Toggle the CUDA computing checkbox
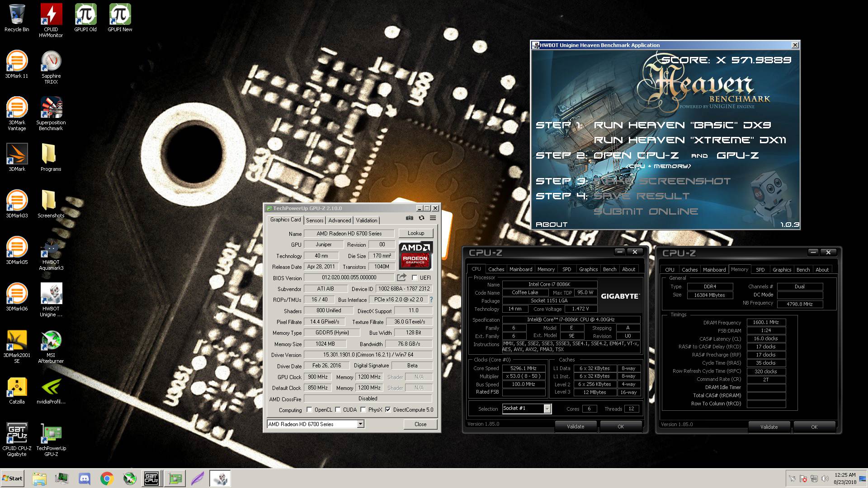 click(x=338, y=410)
